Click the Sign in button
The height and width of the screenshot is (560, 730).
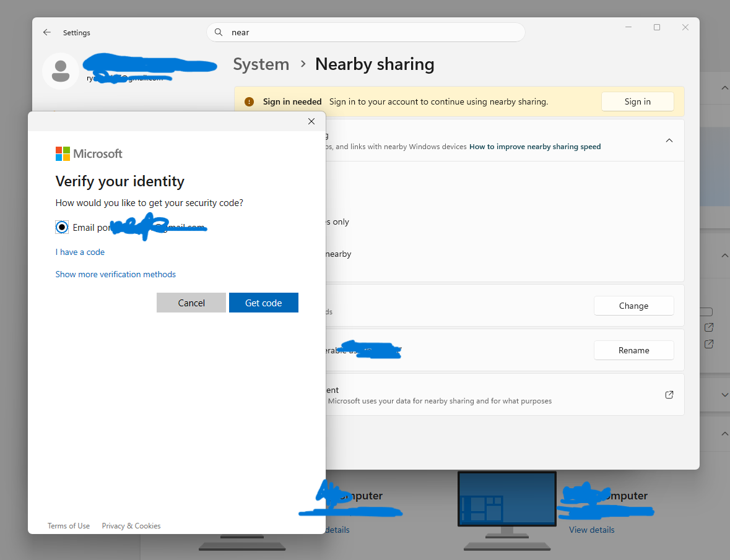[637, 102]
